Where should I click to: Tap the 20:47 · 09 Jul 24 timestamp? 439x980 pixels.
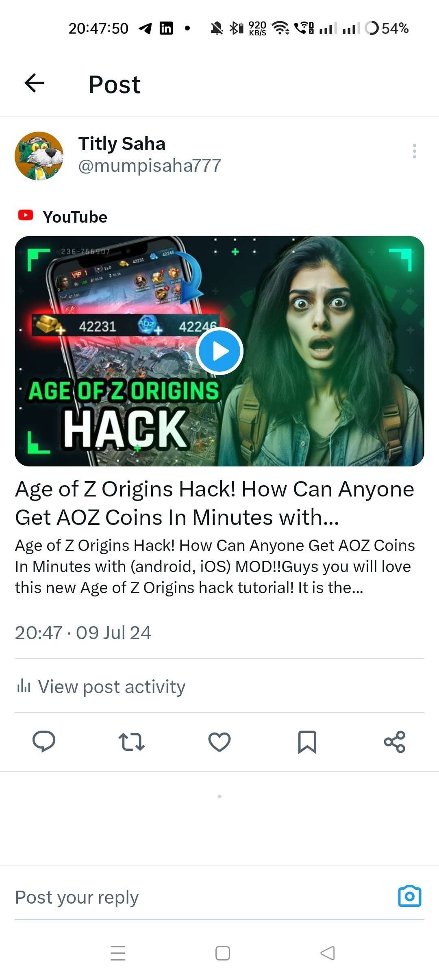(83, 633)
